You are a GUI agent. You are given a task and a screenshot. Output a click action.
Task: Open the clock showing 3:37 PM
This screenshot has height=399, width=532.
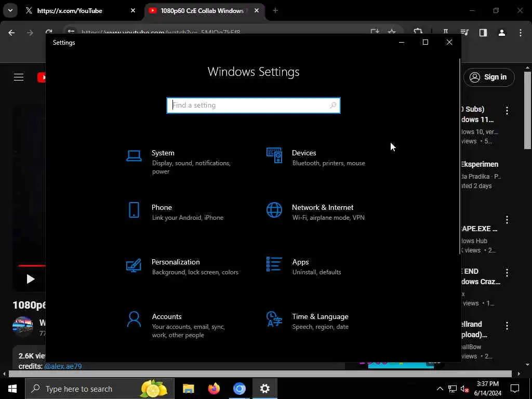coord(487,389)
